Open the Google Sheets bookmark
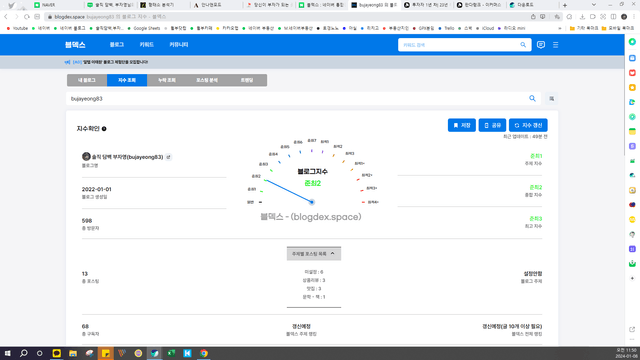This screenshot has height=360, width=640. [144, 28]
